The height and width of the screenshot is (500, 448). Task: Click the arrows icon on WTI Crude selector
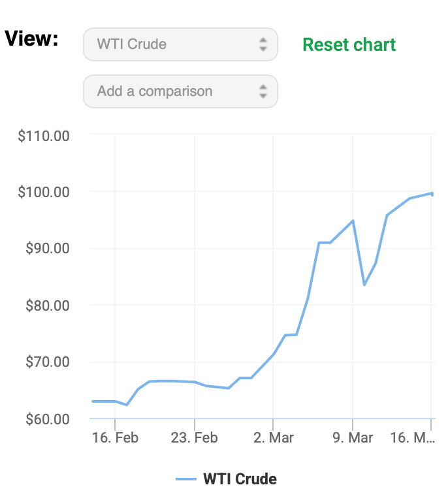coord(263,44)
